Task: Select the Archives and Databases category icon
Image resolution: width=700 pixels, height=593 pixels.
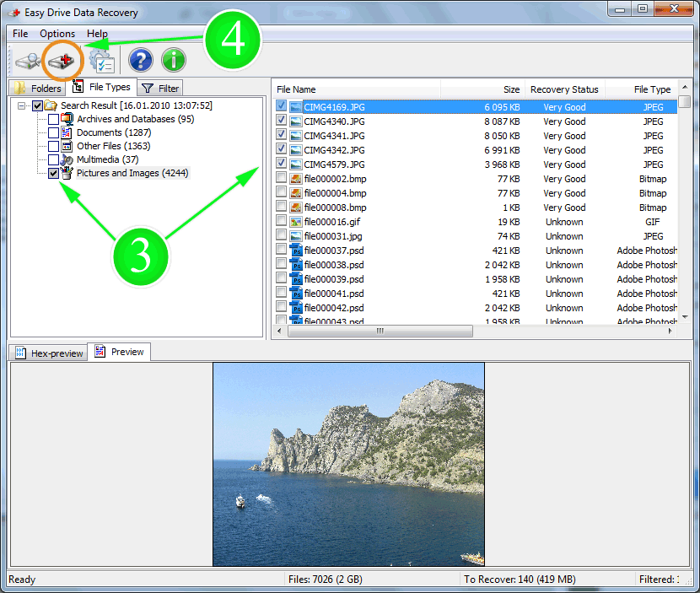Action: click(67, 119)
